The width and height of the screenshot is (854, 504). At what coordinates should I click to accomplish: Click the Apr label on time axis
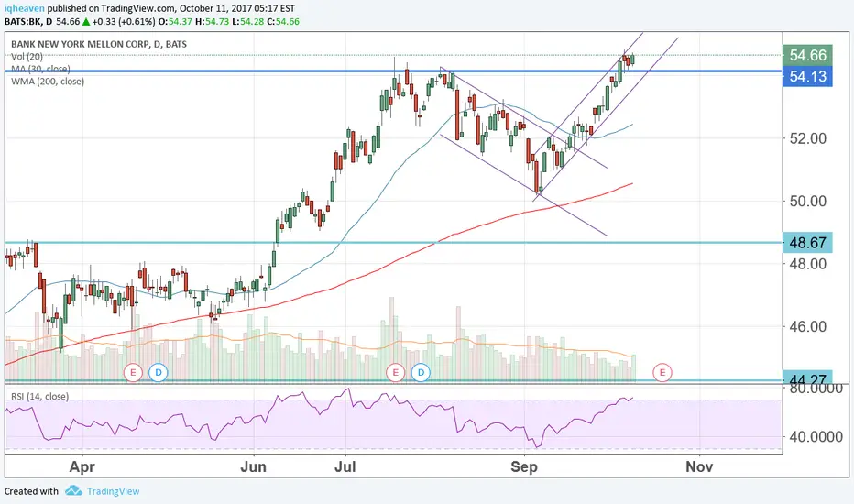click(82, 467)
